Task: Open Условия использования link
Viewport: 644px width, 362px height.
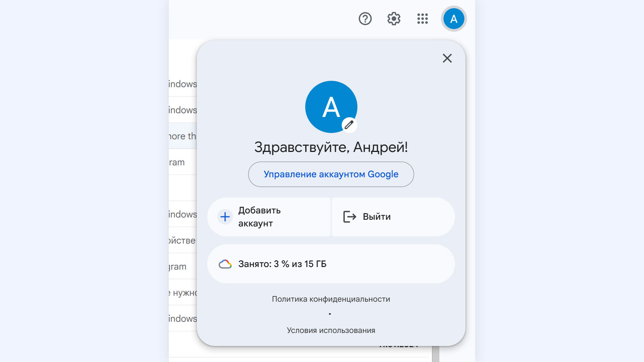Action: (331, 330)
